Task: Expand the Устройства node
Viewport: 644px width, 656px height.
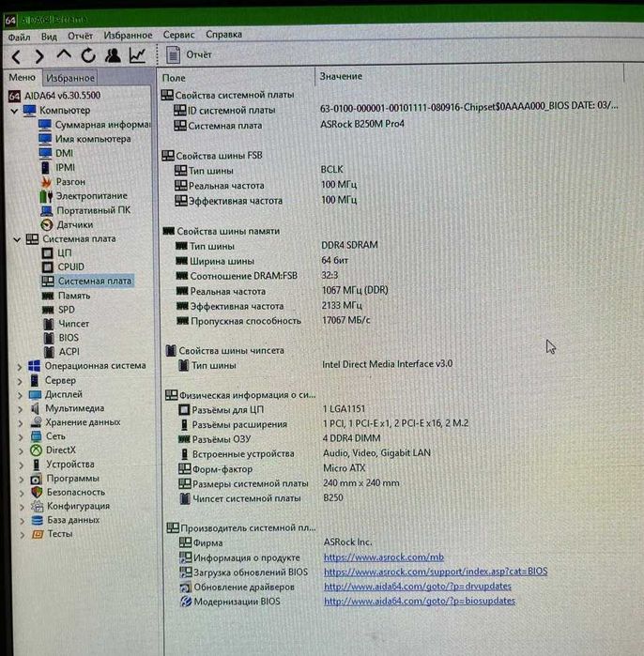Action: 21,465
